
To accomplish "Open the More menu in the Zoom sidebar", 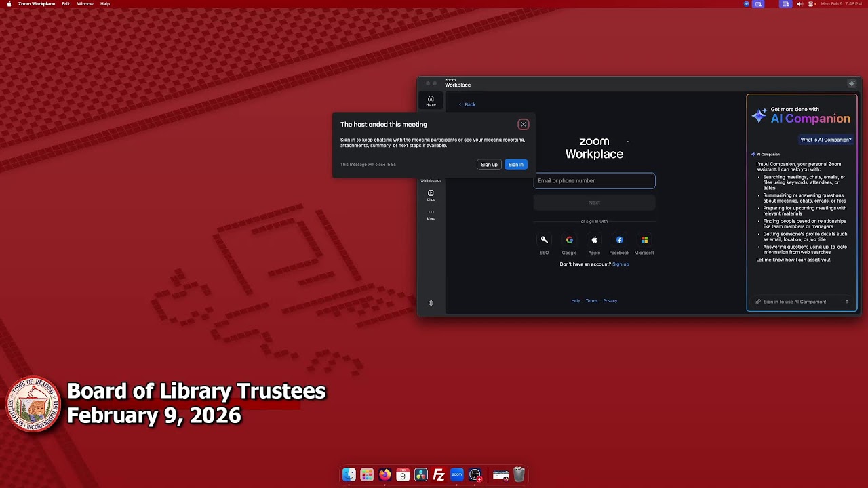I will point(431,214).
